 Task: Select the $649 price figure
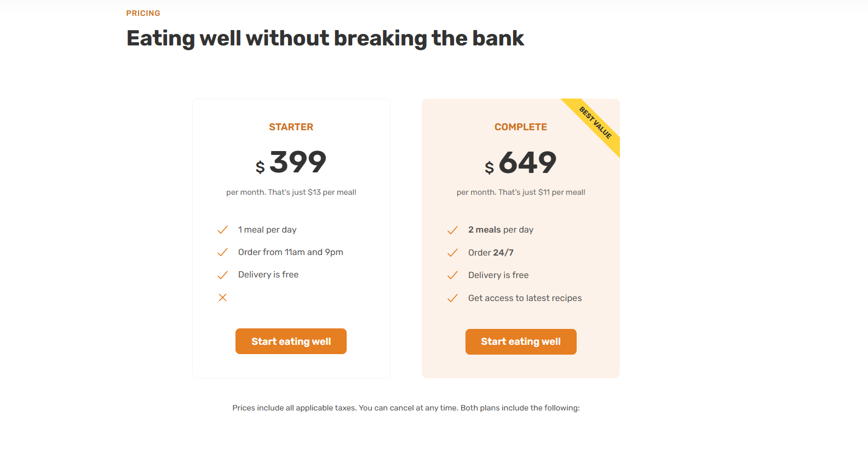click(x=521, y=163)
